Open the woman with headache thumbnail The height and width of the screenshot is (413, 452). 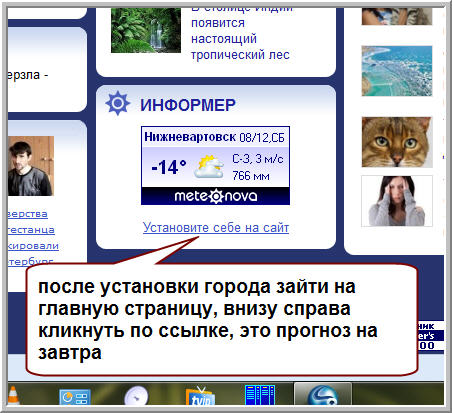point(397,201)
